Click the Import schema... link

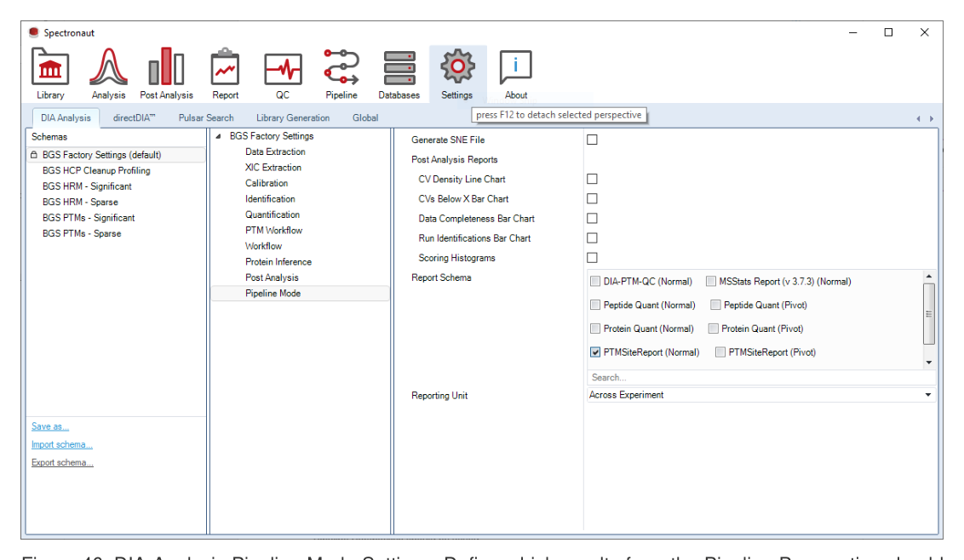tap(62, 444)
